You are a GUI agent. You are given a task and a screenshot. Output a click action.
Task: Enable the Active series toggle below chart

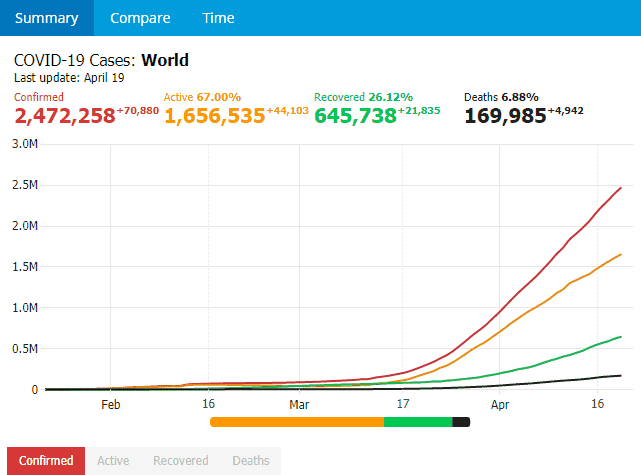pyautogui.click(x=113, y=461)
